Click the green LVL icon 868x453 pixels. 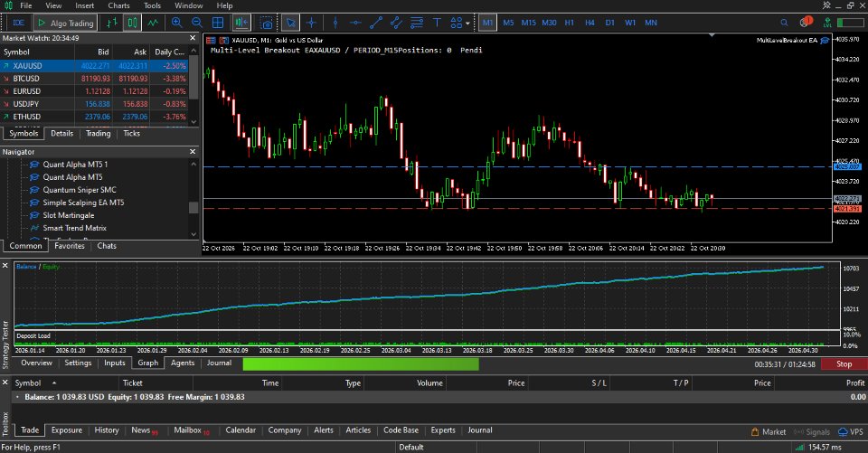pyautogui.click(x=827, y=23)
